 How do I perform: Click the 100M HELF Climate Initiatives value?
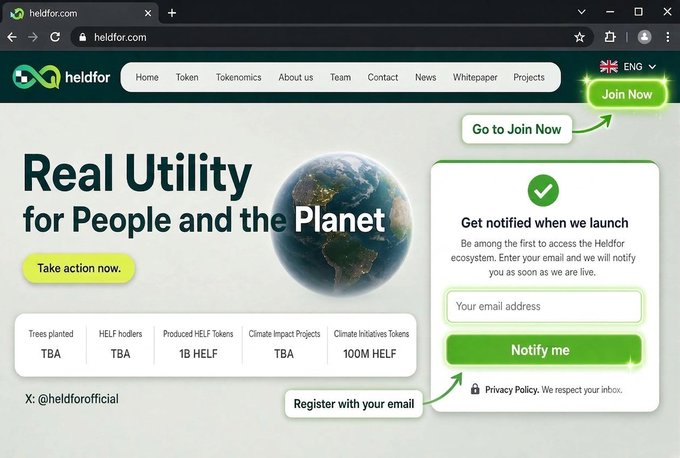[x=369, y=354]
